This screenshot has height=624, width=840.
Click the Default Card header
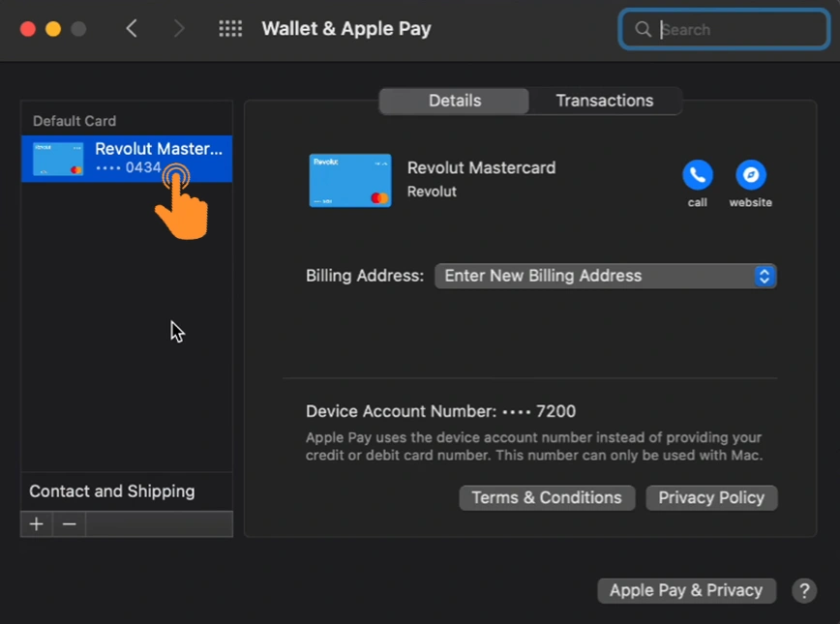point(75,121)
